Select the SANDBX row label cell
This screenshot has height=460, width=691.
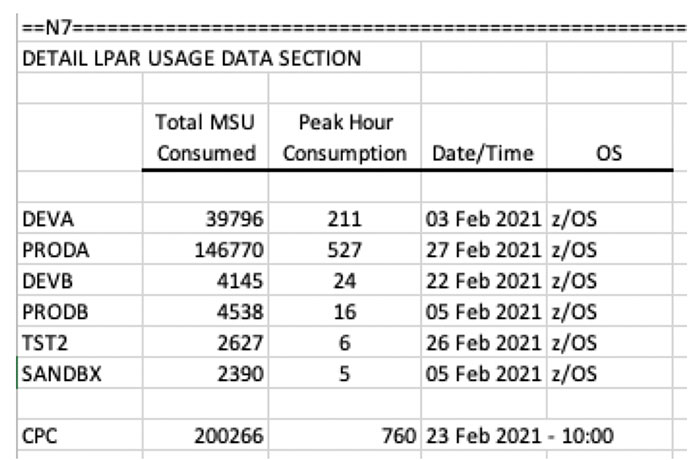tap(80, 373)
